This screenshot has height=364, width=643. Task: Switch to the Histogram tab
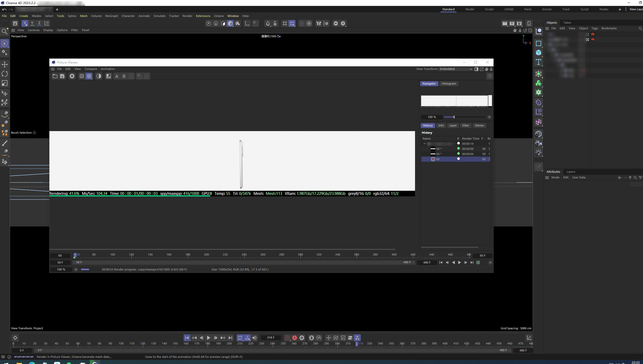coord(448,84)
